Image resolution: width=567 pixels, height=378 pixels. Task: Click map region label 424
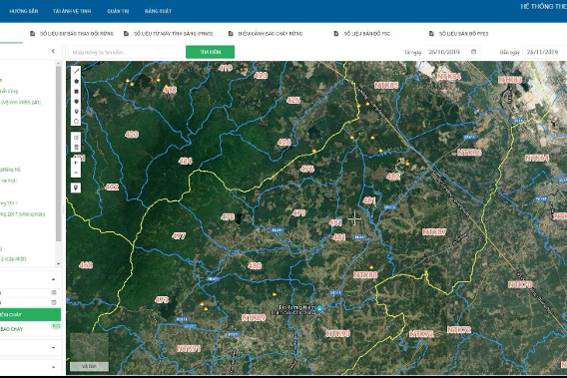(185, 161)
